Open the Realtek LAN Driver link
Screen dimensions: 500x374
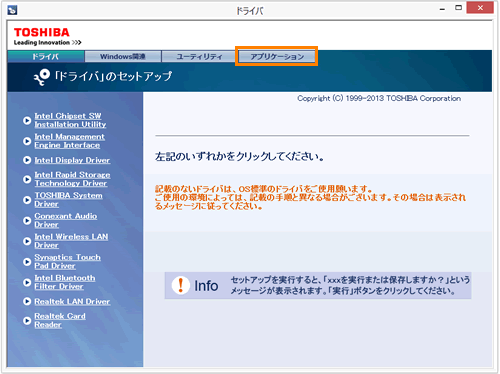click(x=72, y=301)
